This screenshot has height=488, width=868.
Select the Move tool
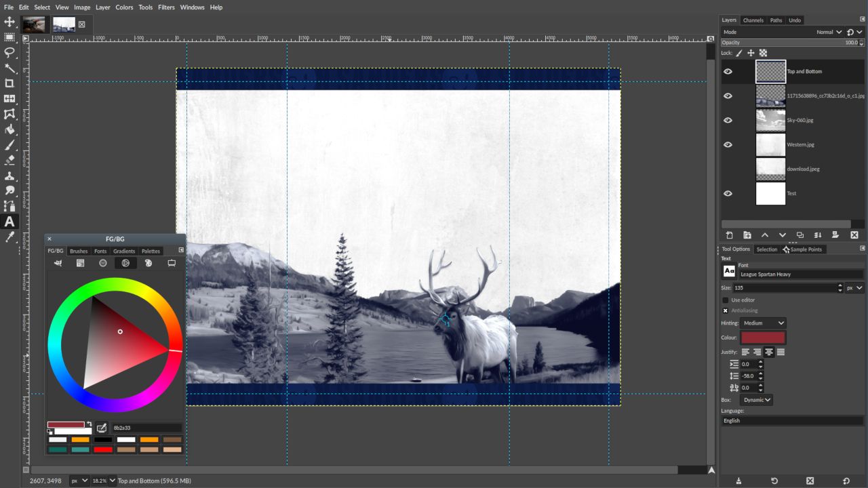point(9,22)
